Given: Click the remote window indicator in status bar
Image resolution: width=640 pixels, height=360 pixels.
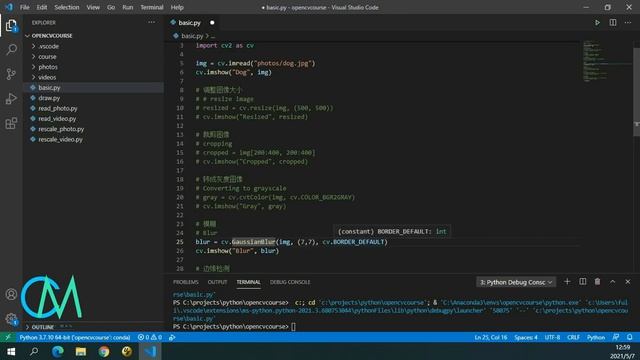Looking at the screenshot, I should point(8,337).
